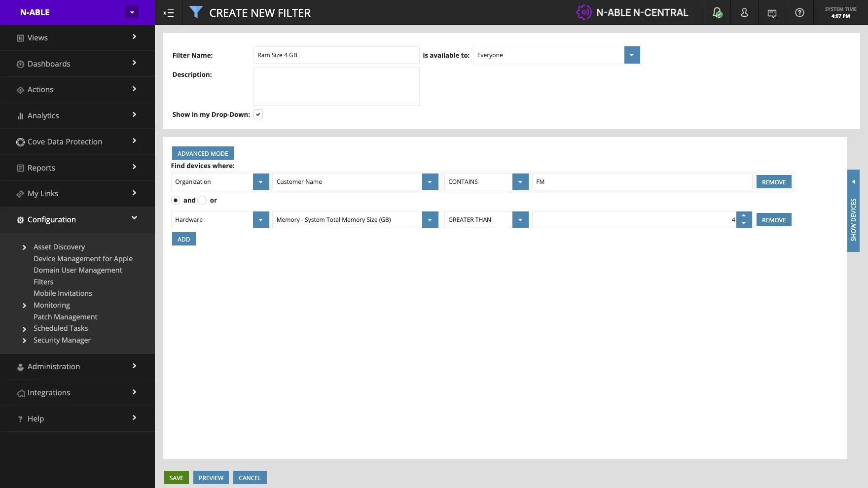Open the help question mark icon
Screen dimensions: 868x488
click(x=799, y=13)
